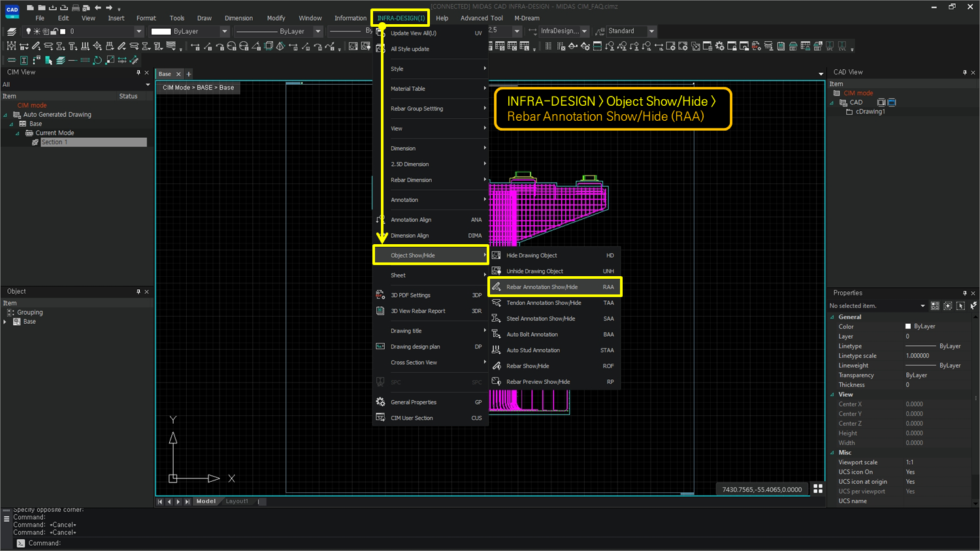
Task: Click the gear settings icon in the right toolbar
Action: [720, 46]
